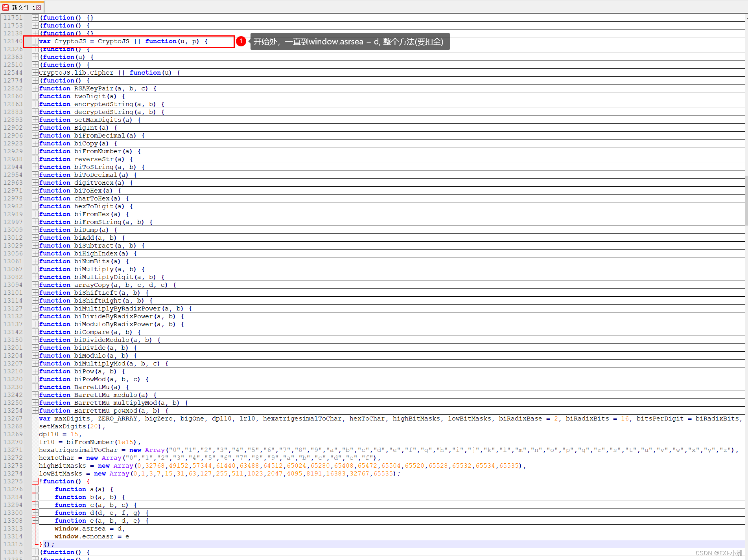Expand nested function b(a, b) fold
748x560 pixels.
point(35,497)
